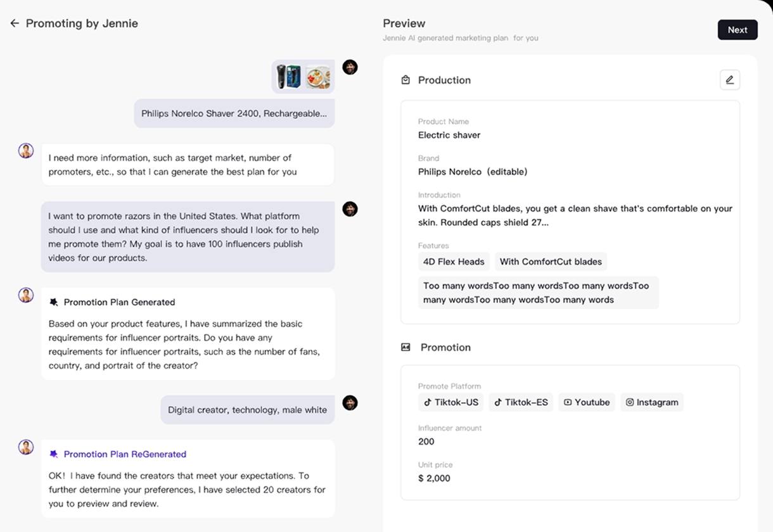Viewport: 773px width, 532px height.
Task: Click the icon beside the Promotion heading
Action: [x=406, y=347]
